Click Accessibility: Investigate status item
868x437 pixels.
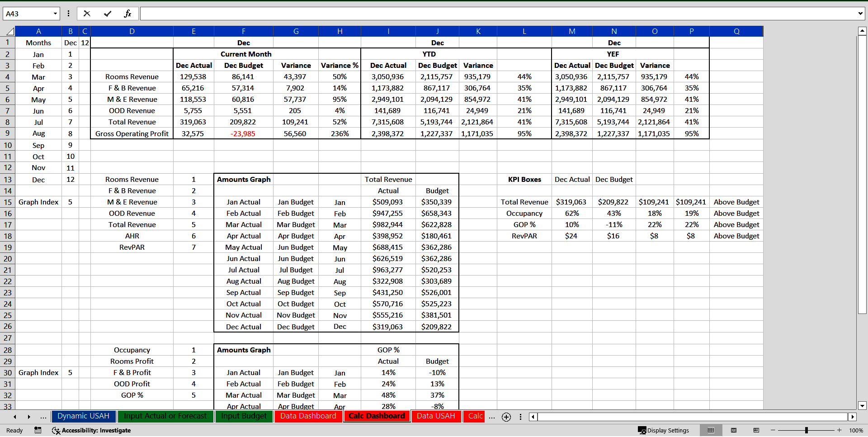[91, 430]
